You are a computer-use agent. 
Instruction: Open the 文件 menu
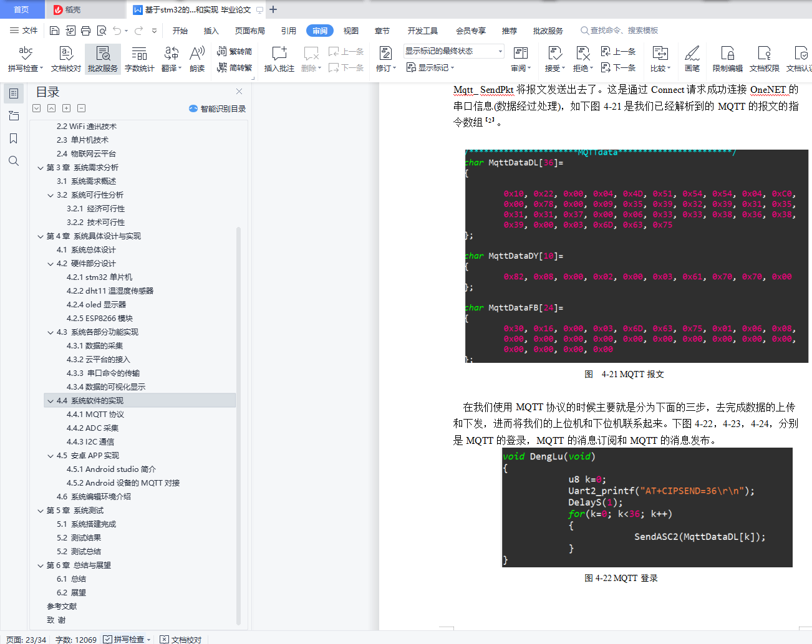(x=24, y=31)
